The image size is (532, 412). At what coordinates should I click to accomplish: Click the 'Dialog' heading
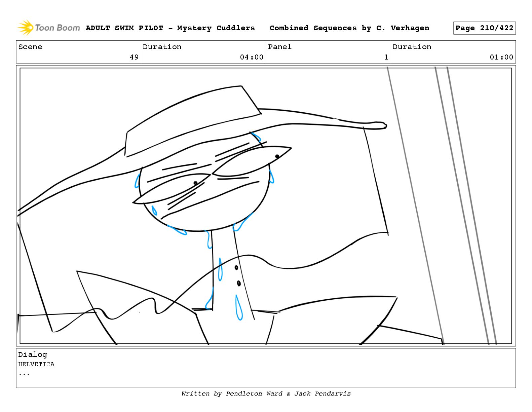point(33,354)
